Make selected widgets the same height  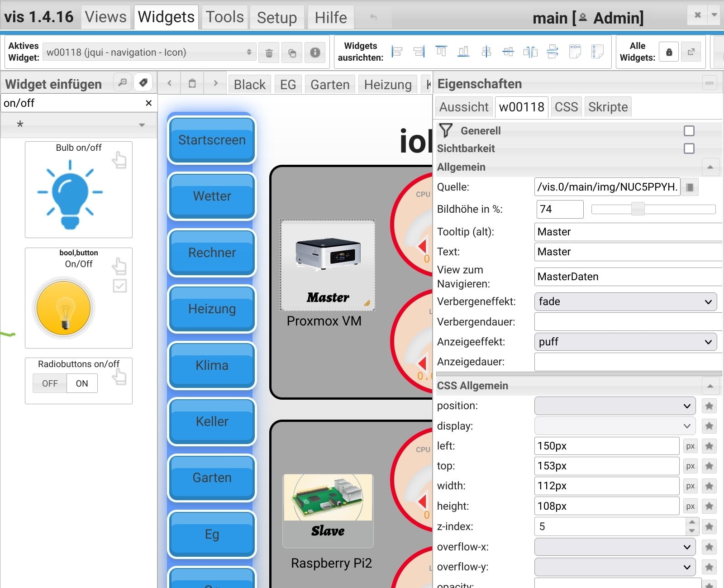[x=597, y=52]
